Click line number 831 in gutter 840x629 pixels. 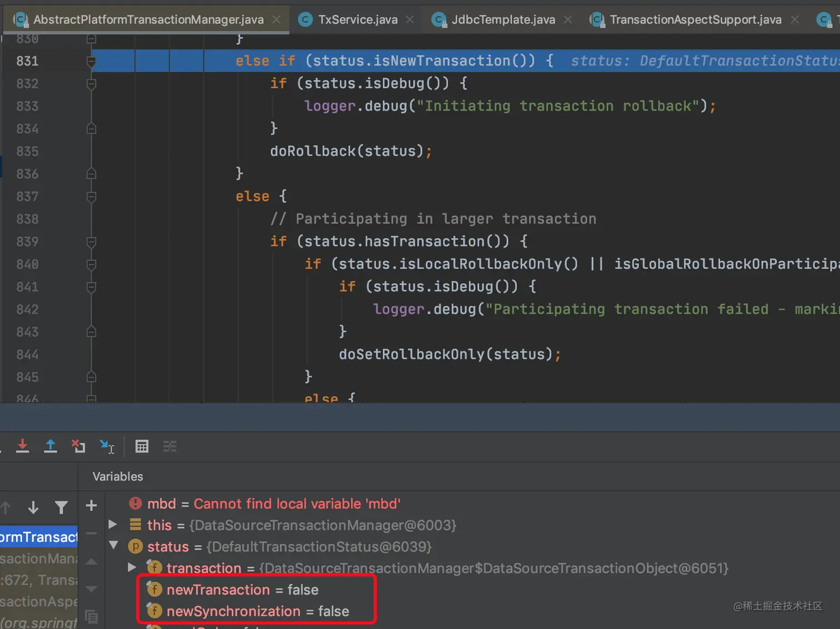(27, 61)
